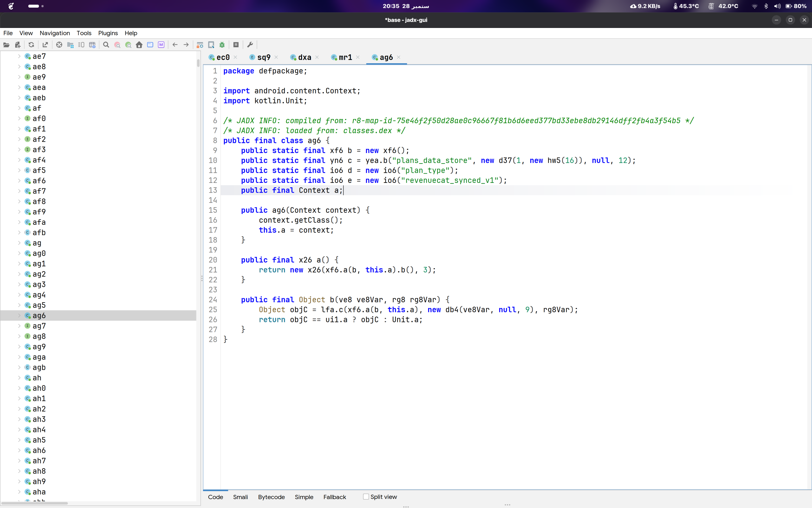Open the View menu
812x508 pixels.
(x=26, y=33)
